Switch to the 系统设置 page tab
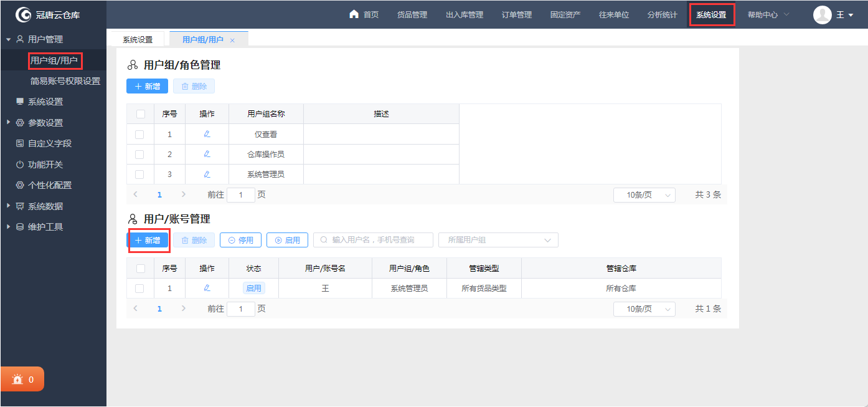The width and height of the screenshot is (868, 407). tap(138, 39)
